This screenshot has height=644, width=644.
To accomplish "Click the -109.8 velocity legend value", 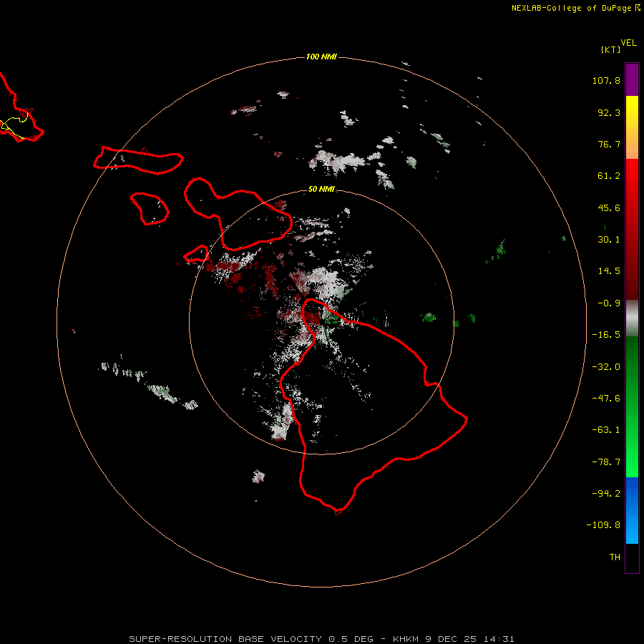I will (x=603, y=525).
